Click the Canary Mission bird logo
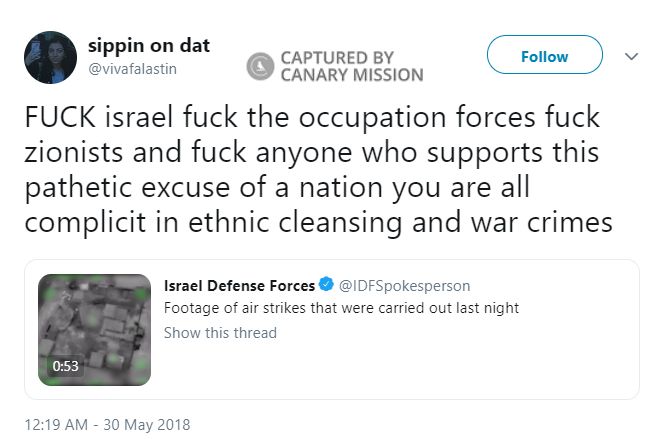Image resolution: width=659 pixels, height=439 pixels. (261, 66)
